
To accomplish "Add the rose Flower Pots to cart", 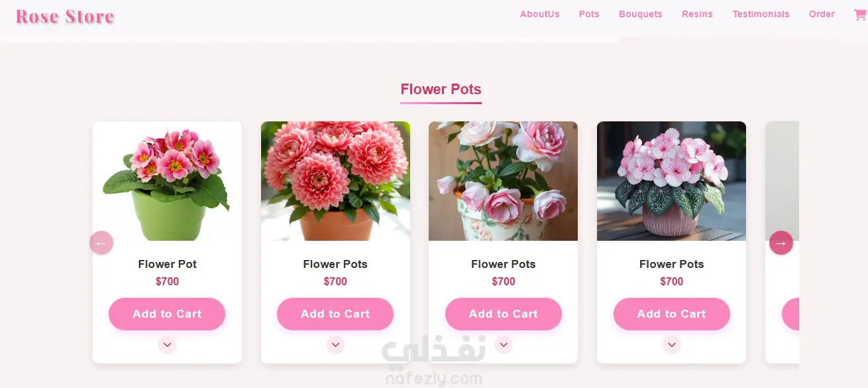I will pos(504,314).
